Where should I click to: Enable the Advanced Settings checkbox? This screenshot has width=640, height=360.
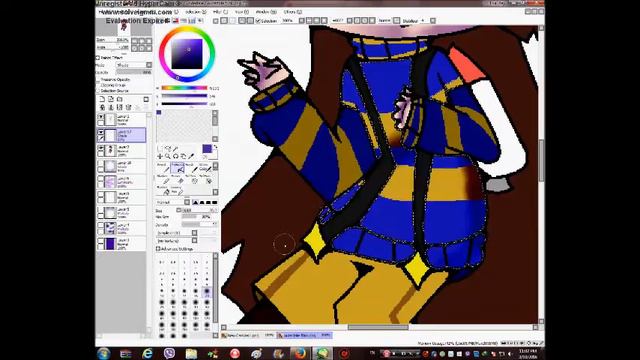pyautogui.click(x=158, y=249)
